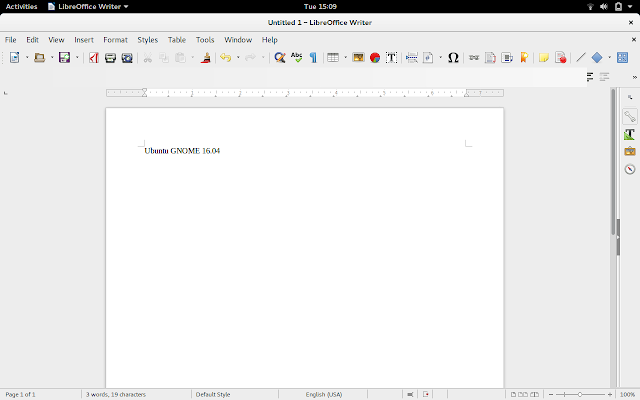Switch to book view layout
This screenshot has height=400, width=640.
coord(534,395)
